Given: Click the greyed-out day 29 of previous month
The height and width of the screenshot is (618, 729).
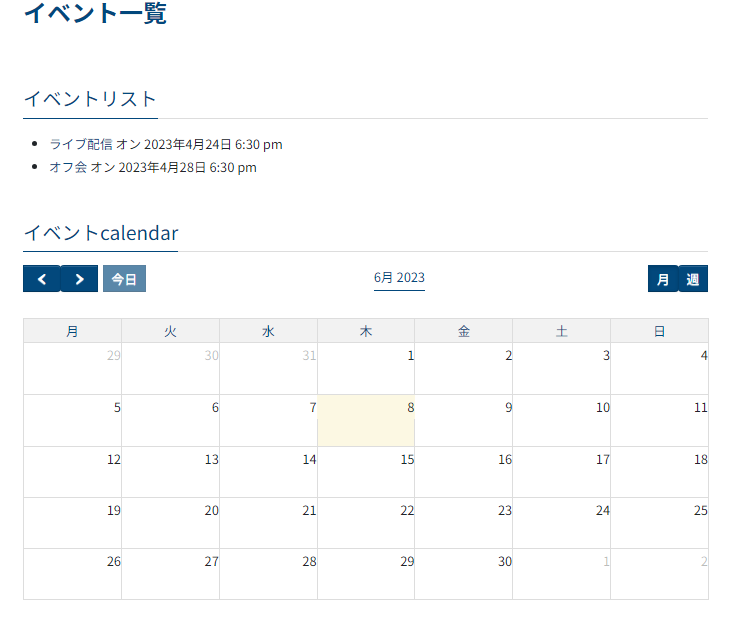Looking at the screenshot, I should 73,368.
